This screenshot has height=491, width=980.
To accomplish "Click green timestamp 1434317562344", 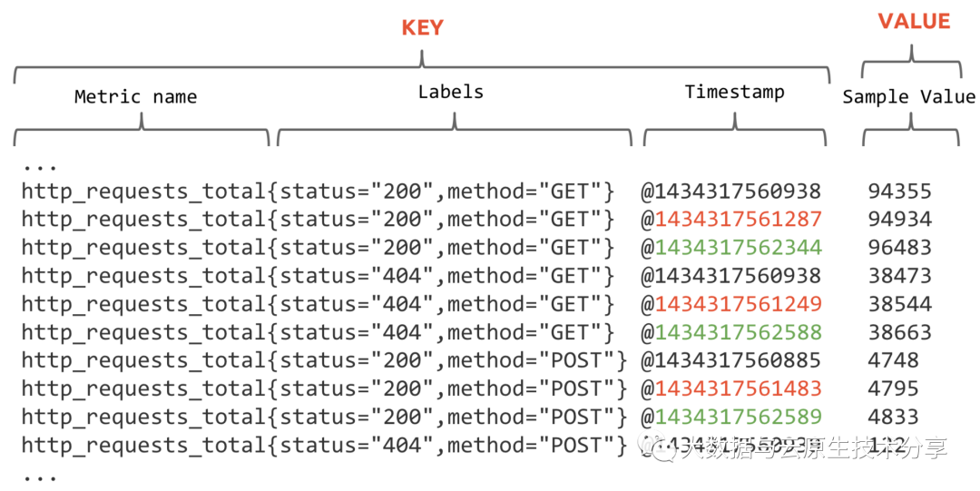I will [x=738, y=247].
